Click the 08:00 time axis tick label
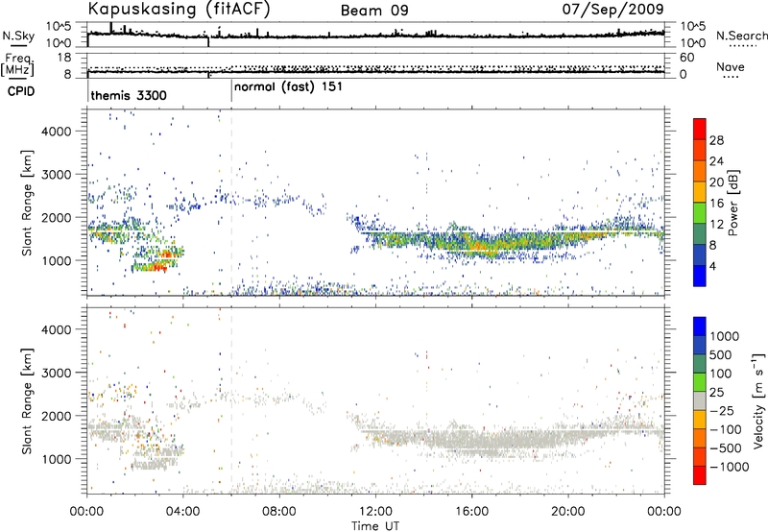Image resolution: width=768 pixels, height=532 pixels. [x=279, y=512]
